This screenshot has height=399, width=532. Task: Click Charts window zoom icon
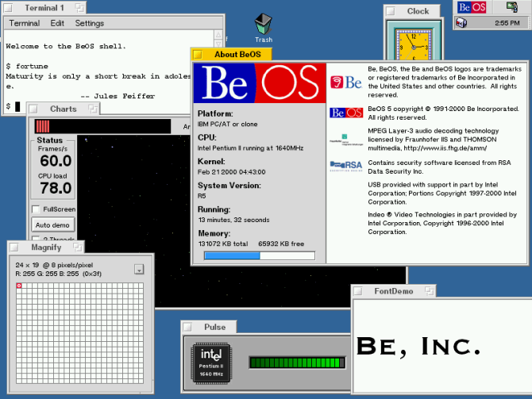92,109
